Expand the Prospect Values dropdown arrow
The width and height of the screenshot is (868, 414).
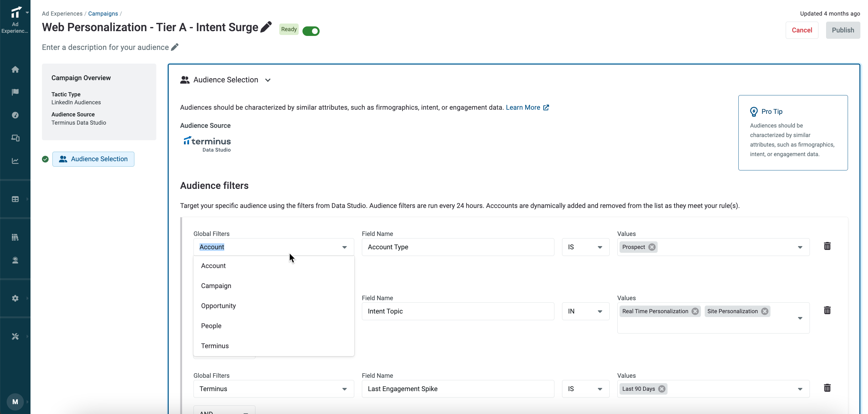800,247
